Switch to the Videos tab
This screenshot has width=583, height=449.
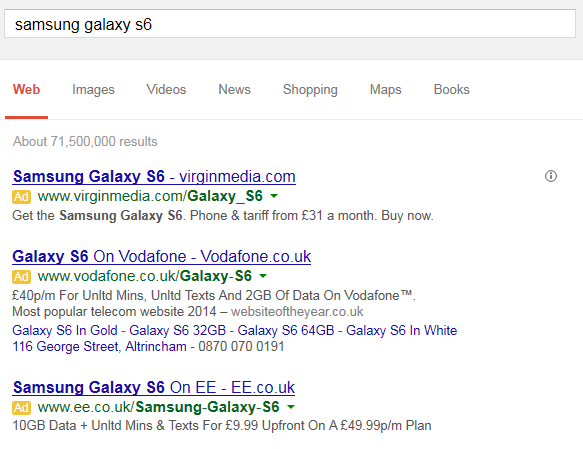(x=166, y=90)
